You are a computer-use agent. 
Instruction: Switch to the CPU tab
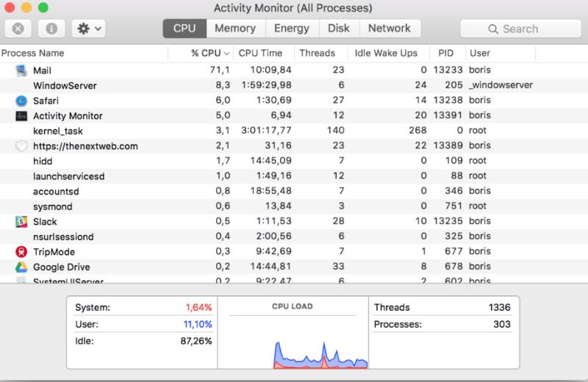tap(184, 29)
